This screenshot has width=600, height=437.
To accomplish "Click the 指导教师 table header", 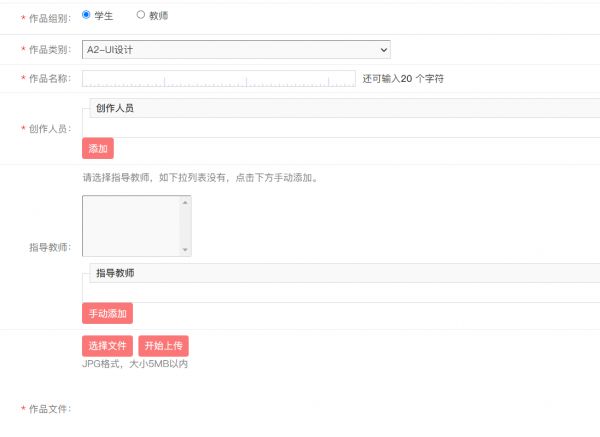I will pos(344,273).
